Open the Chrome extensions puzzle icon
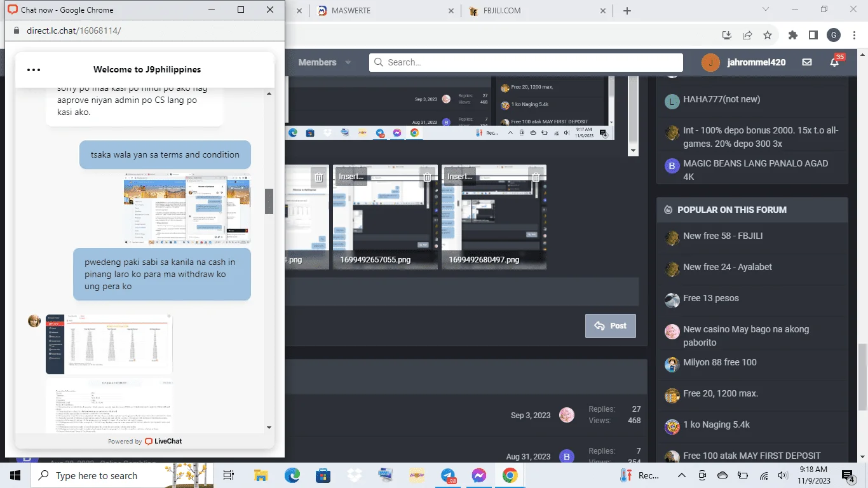The width and height of the screenshot is (868, 488). pos(793,35)
